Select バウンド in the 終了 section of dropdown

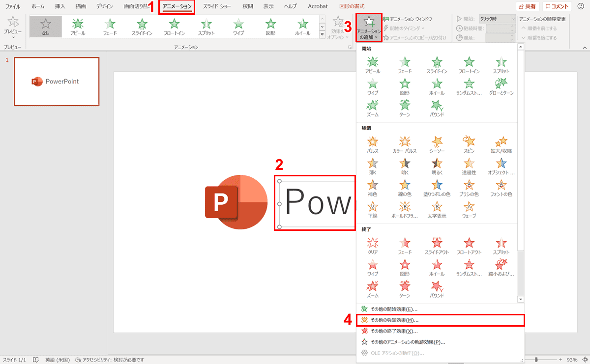coord(437,289)
